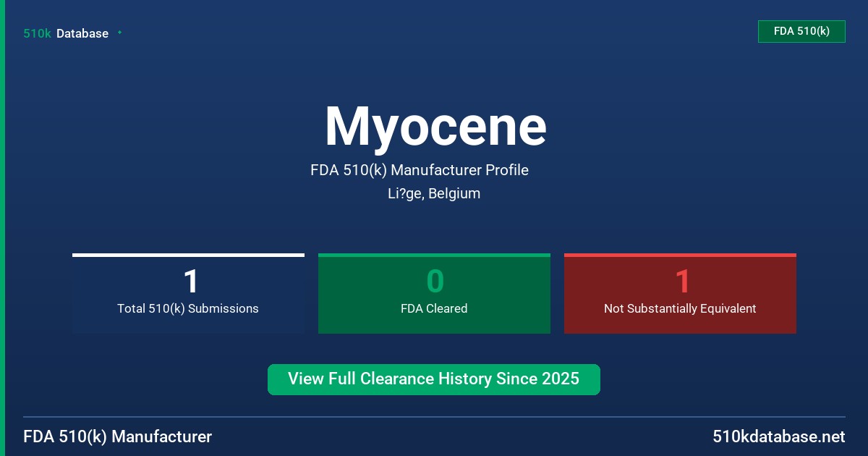Click the 510k Database logo text
Image resolution: width=868 pixels, height=456 pixels.
[66, 33]
